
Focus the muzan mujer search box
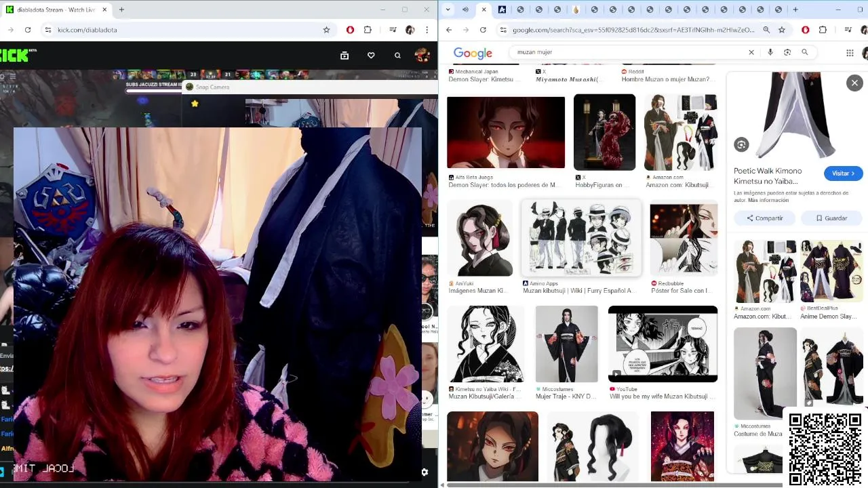[627, 52]
